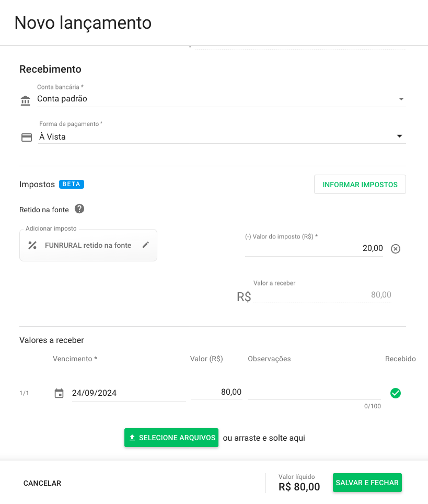Open the calendar icon for Vencimento date

(59, 393)
